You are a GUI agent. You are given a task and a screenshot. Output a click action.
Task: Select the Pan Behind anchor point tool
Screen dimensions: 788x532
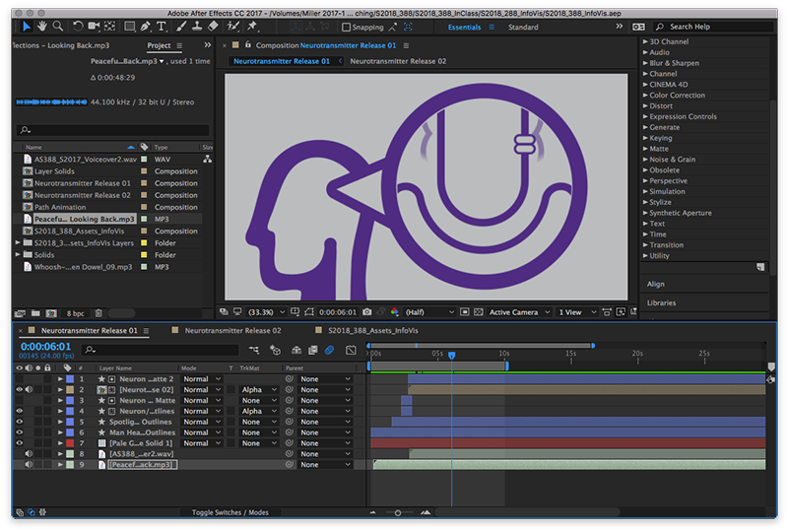pos(109,27)
